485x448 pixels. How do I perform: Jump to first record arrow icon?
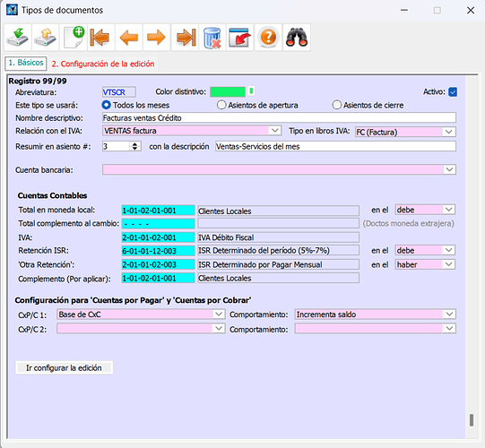coord(100,38)
